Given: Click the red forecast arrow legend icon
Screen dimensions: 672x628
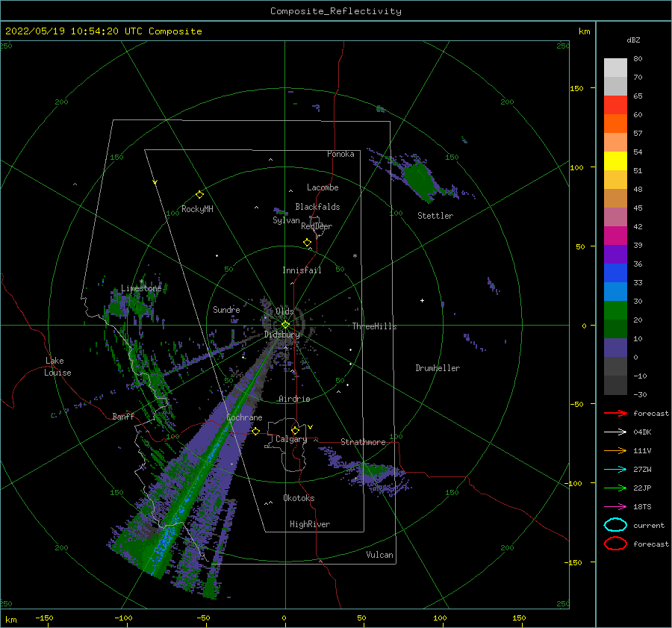Looking at the screenshot, I should pyautogui.click(x=615, y=413).
